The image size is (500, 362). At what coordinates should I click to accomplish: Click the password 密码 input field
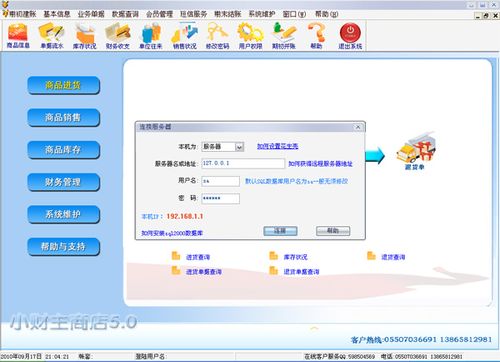(x=220, y=198)
